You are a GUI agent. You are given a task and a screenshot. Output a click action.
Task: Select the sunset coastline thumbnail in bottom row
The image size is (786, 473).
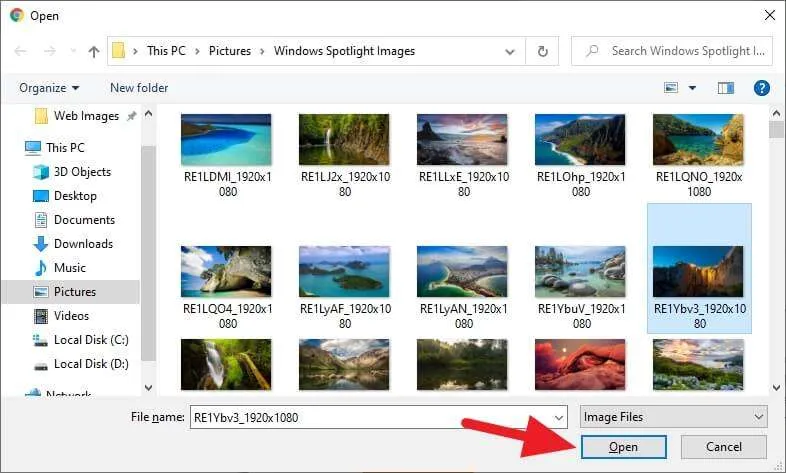tap(698, 364)
